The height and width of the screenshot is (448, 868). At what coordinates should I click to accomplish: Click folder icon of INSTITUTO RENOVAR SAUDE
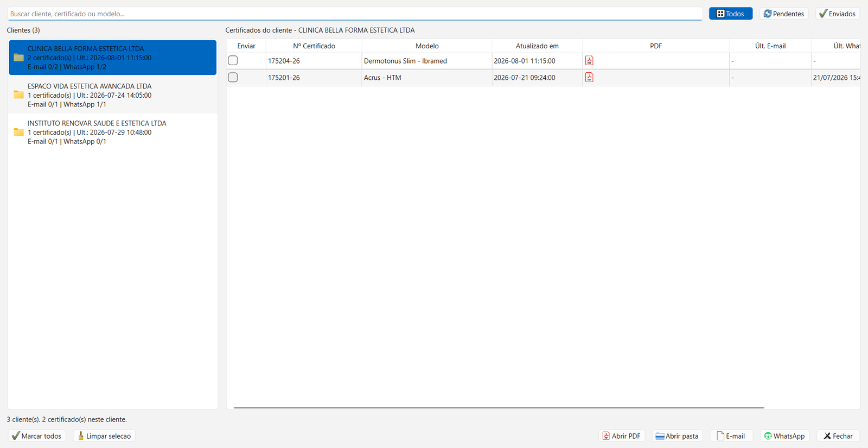coord(18,132)
